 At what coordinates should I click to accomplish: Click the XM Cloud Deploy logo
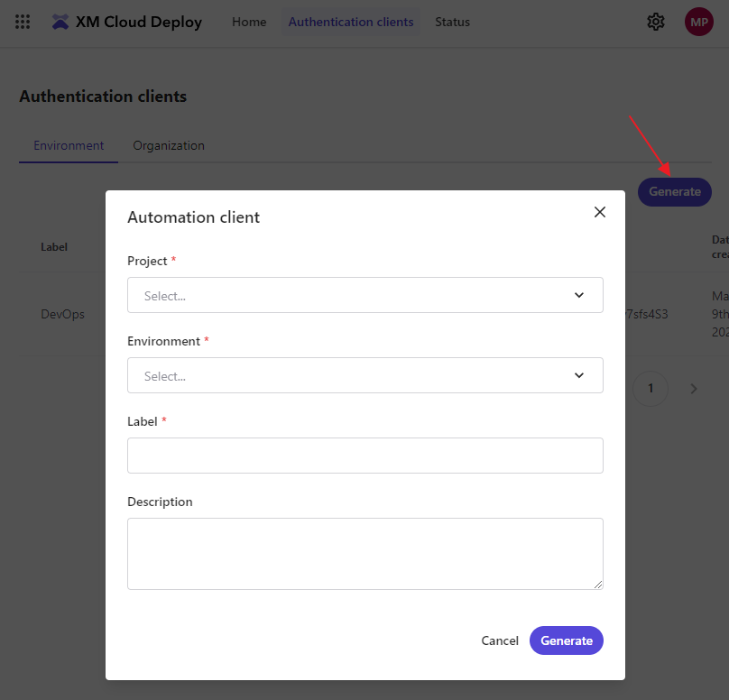tap(126, 22)
